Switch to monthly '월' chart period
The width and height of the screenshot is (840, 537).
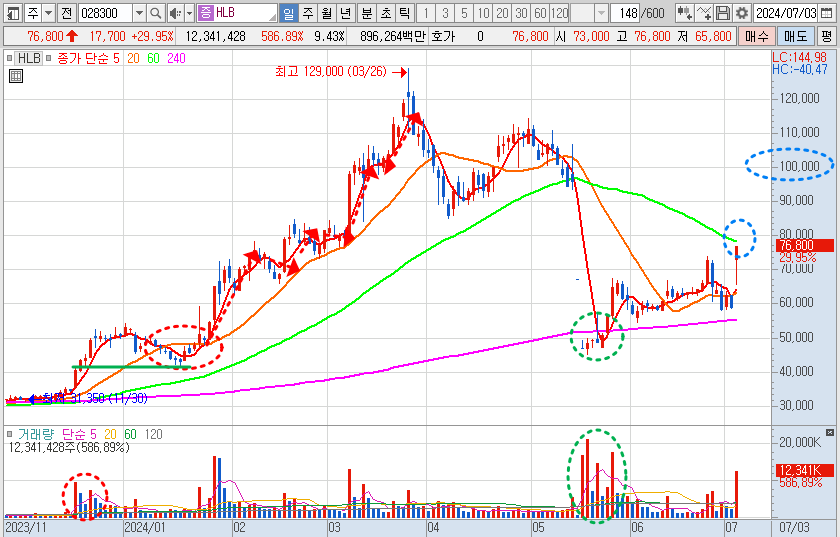point(327,13)
